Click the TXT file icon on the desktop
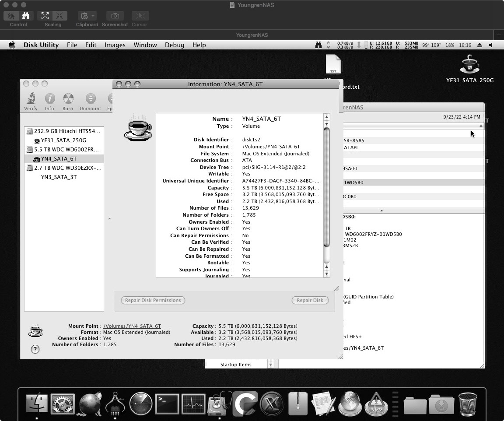The height and width of the screenshot is (421, 504). 333,64
